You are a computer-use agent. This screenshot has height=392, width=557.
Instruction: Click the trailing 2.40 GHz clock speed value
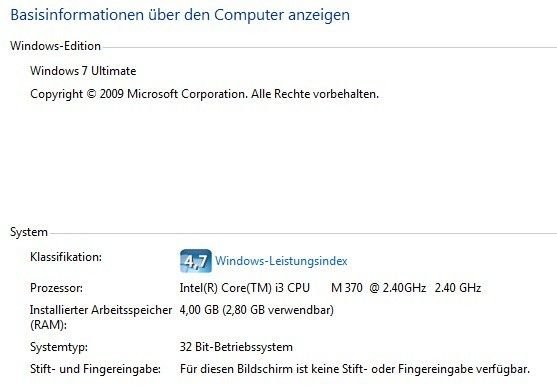(458, 288)
